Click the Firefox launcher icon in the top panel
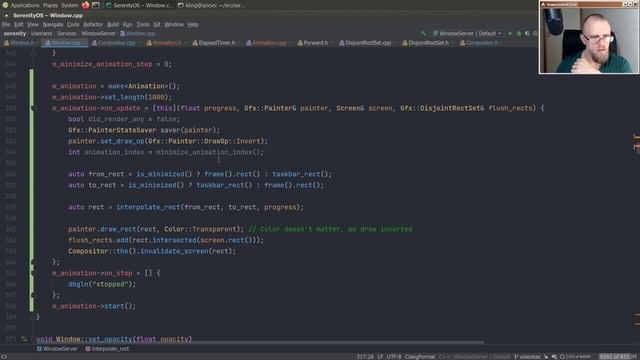Image resolution: width=640 pixels, height=360 pixels. [x=85, y=5]
